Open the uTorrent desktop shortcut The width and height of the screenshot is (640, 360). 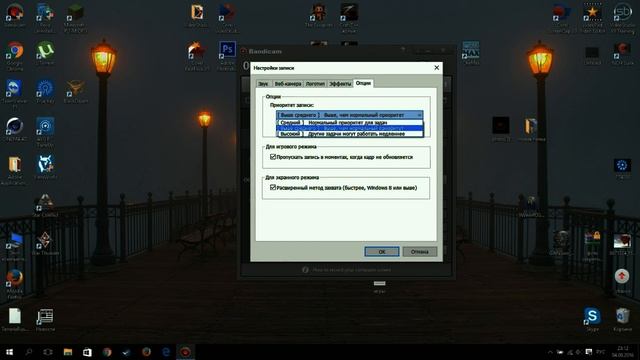(45, 53)
